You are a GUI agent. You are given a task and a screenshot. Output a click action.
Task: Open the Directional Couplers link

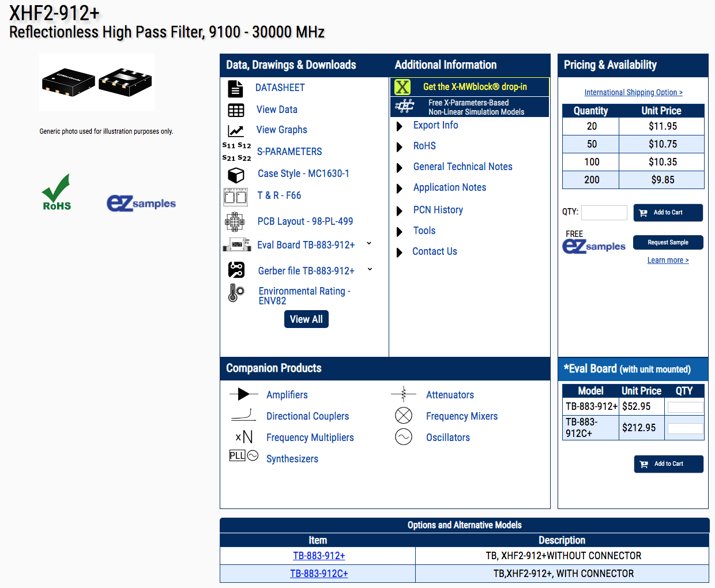[308, 416]
